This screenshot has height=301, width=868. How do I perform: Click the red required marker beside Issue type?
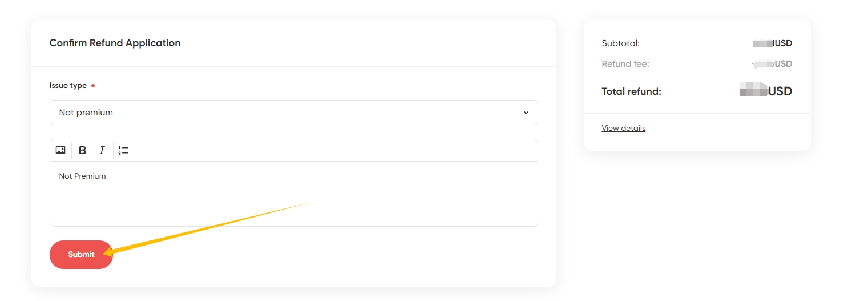click(x=93, y=86)
